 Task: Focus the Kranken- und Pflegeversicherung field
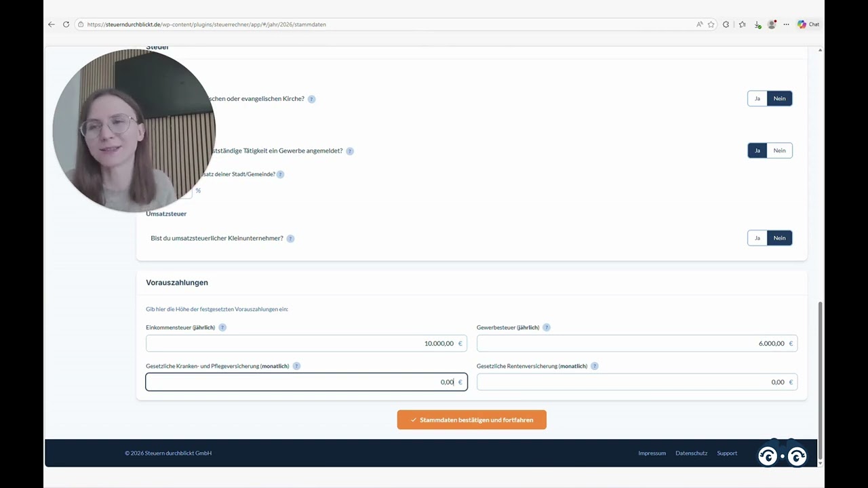click(307, 382)
